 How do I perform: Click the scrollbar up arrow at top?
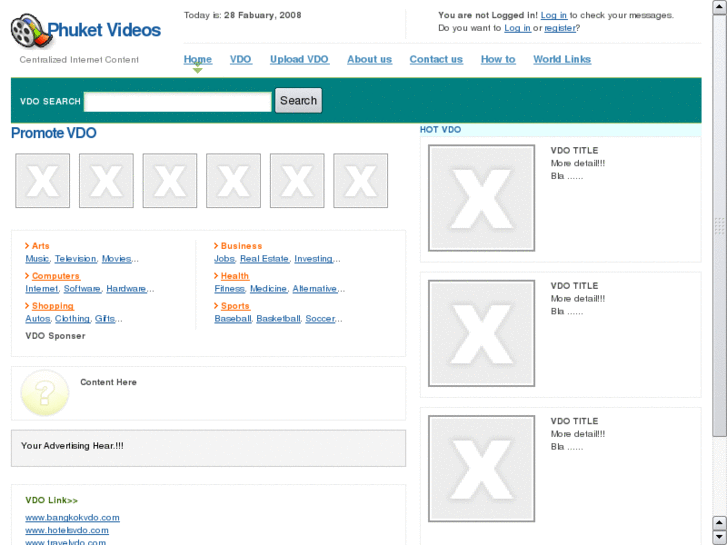click(x=719, y=8)
